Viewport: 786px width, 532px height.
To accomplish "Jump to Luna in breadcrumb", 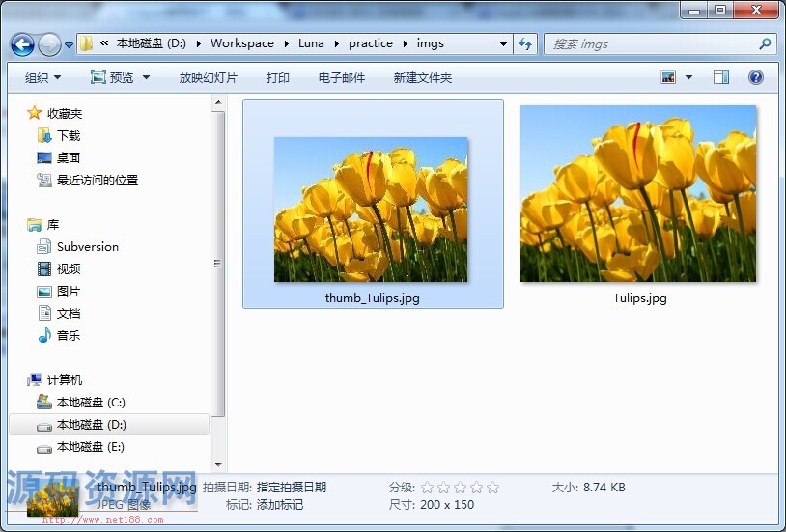I will [311, 43].
